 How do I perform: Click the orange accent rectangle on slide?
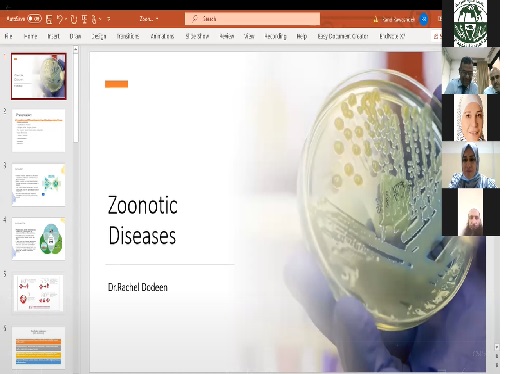click(x=116, y=84)
